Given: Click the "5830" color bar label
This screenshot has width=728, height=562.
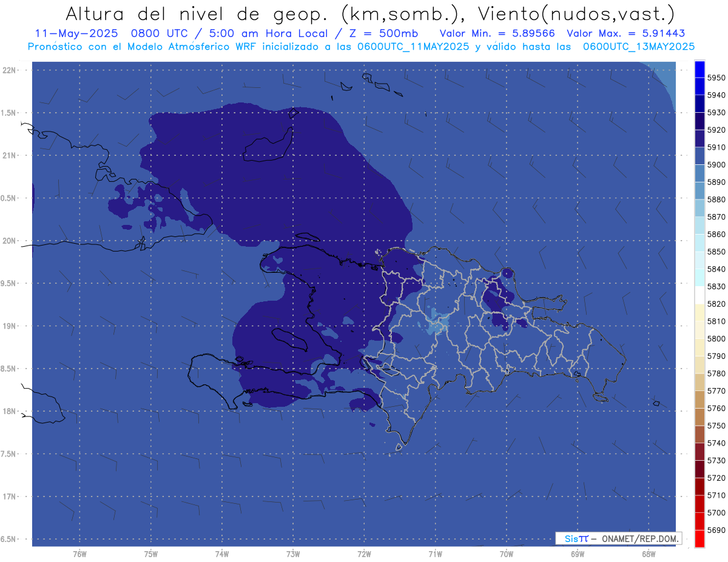Looking at the screenshot, I should [x=716, y=286].
